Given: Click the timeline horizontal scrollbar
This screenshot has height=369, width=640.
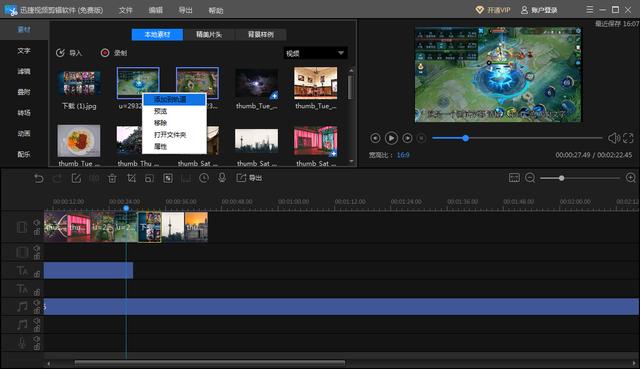Looking at the screenshot, I should (x=210, y=362).
